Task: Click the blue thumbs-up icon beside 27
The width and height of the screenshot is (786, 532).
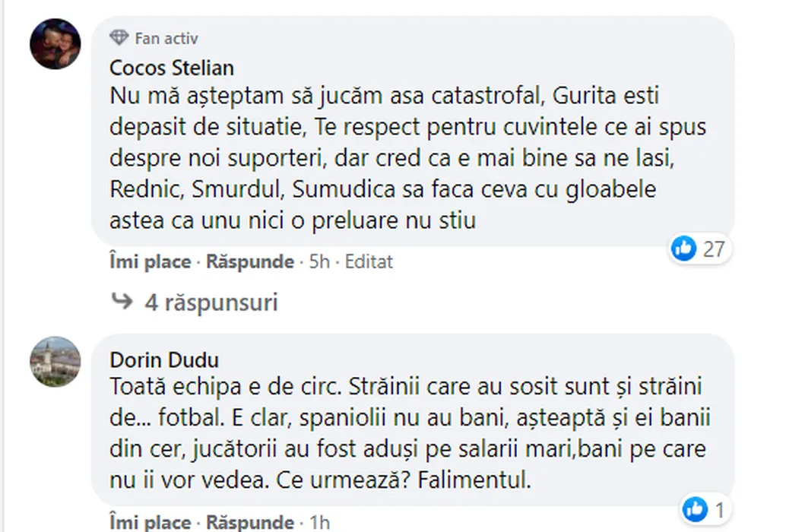Action: pyautogui.click(x=684, y=248)
